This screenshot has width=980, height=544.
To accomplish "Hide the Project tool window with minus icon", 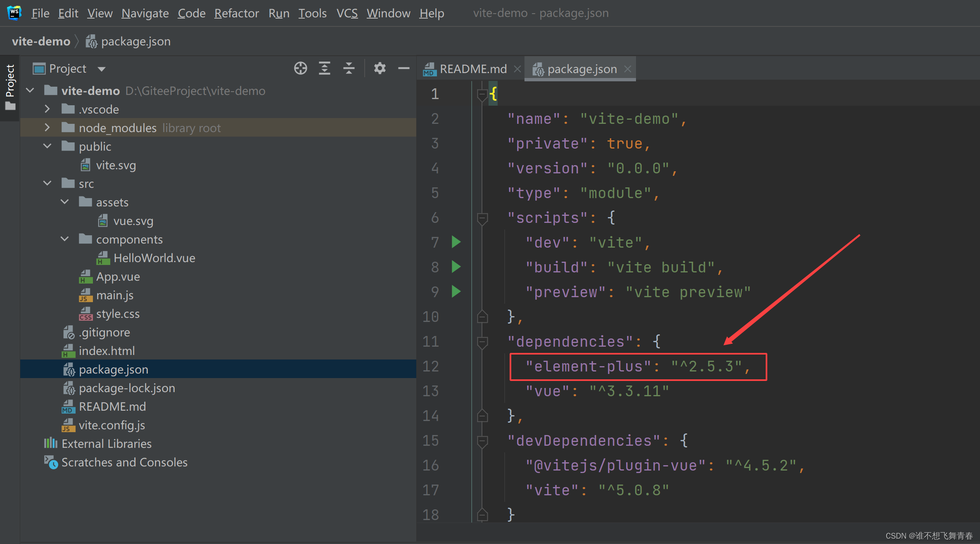I will tap(403, 68).
